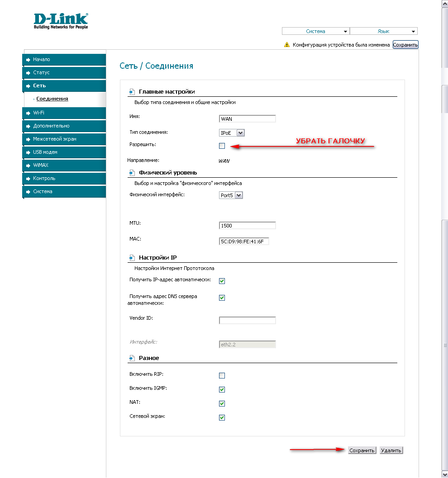Image resolution: width=448 pixels, height=478 pixels.
Task: Click the yellow warning icon beside configuration notice
Action: (x=286, y=45)
